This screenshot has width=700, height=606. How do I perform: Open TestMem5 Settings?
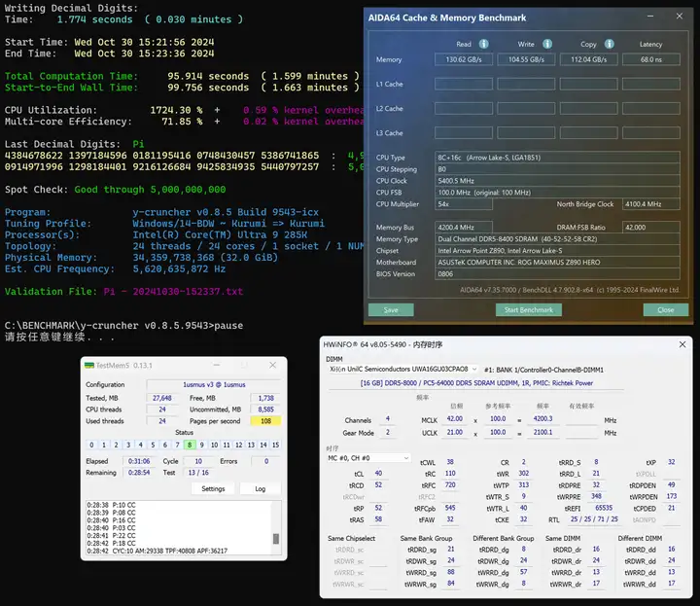(x=214, y=488)
